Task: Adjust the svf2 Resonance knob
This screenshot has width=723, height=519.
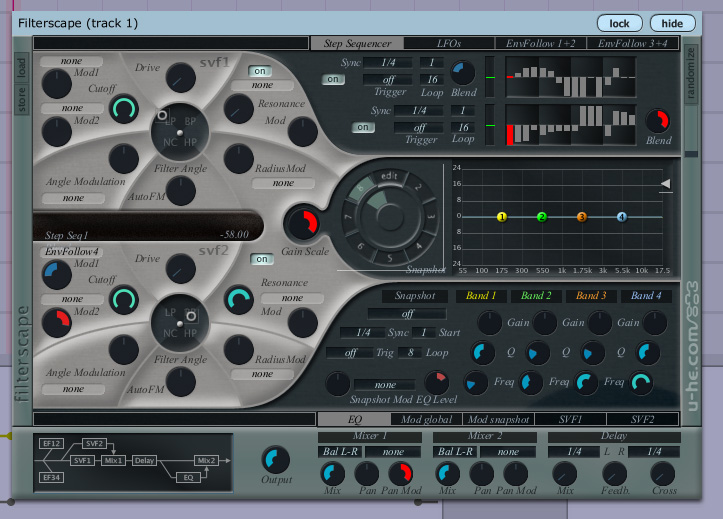Action: [238, 300]
